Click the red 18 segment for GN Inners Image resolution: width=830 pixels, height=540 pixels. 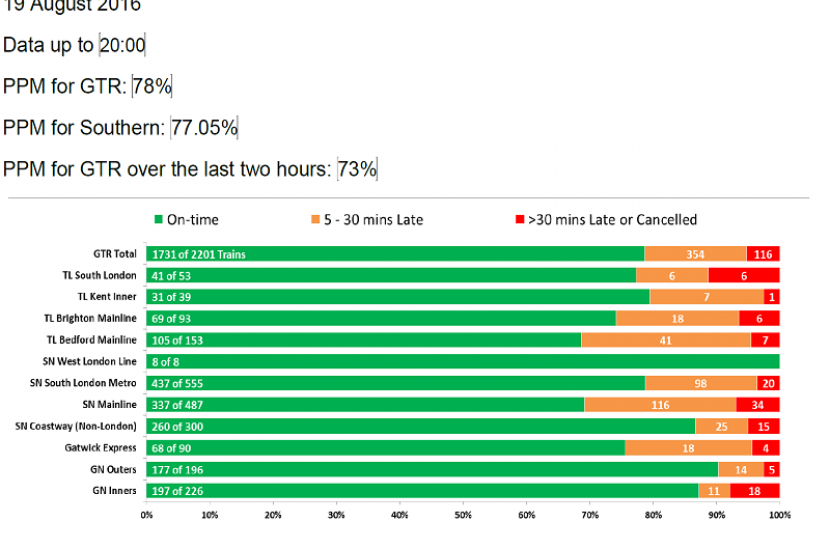coord(755,490)
